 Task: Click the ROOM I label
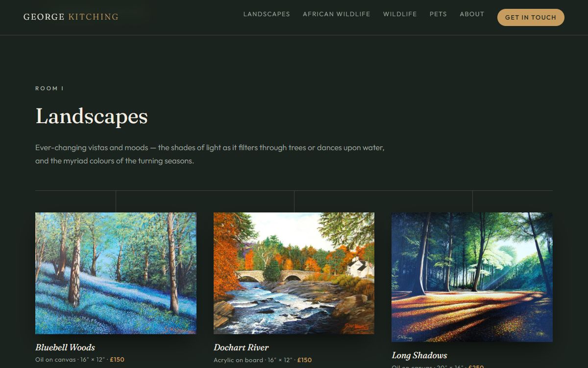(49, 88)
